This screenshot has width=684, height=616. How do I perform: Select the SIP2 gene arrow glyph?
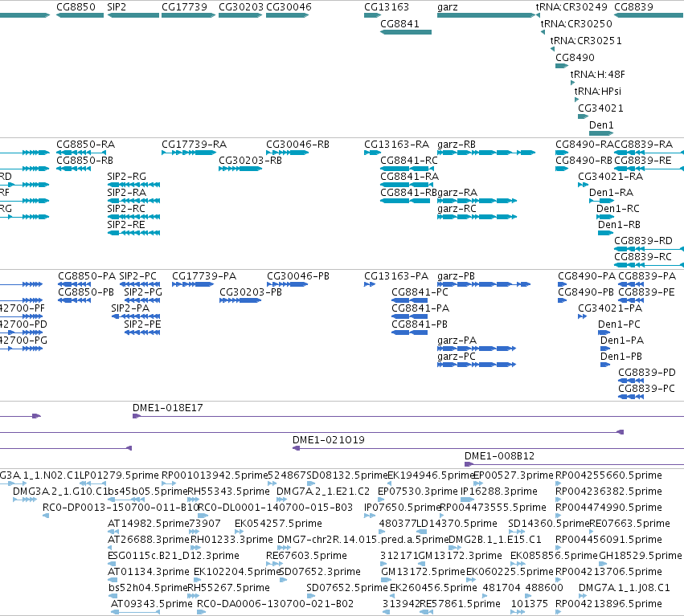(x=133, y=15)
